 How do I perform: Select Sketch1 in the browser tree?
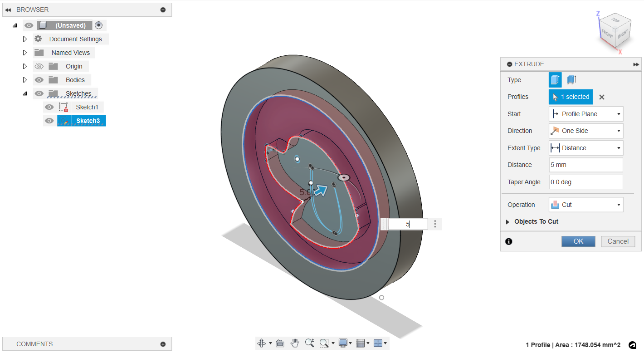[87, 107]
